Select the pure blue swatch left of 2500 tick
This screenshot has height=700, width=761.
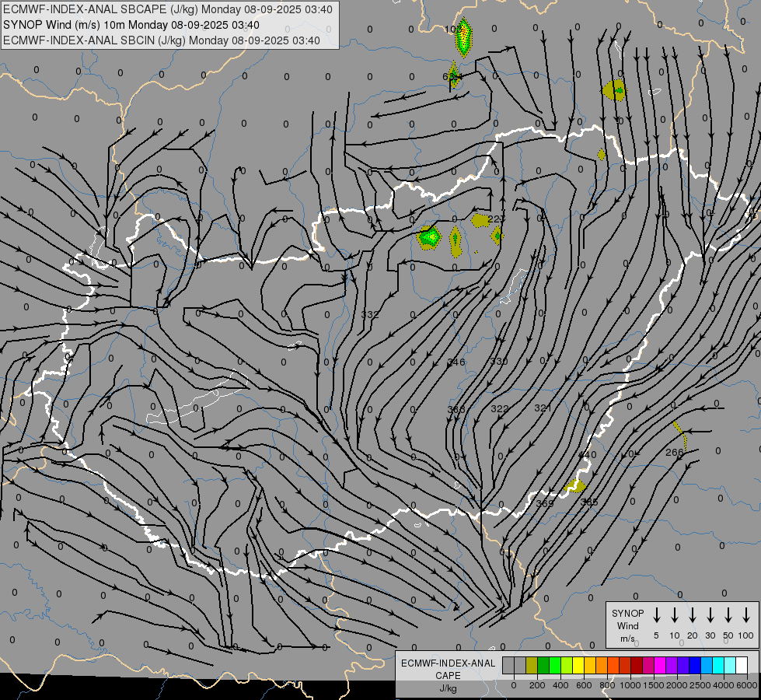694,665
